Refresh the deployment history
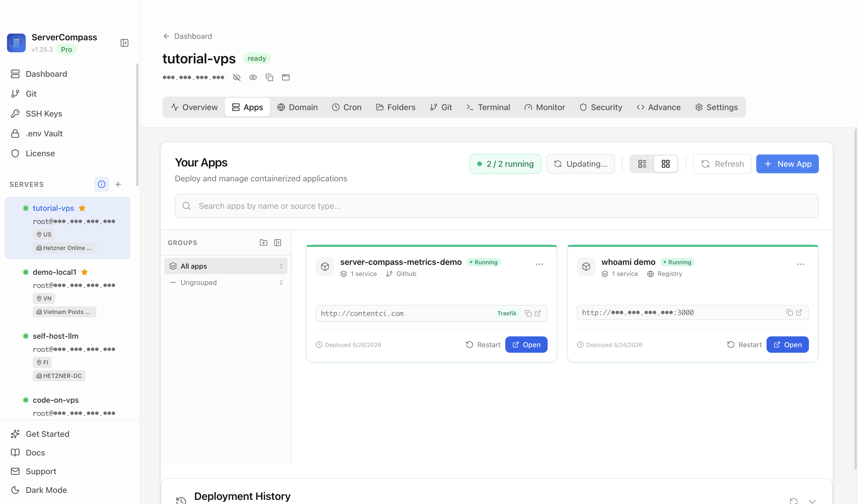The height and width of the screenshot is (504, 858). pyautogui.click(x=794, y=501)
